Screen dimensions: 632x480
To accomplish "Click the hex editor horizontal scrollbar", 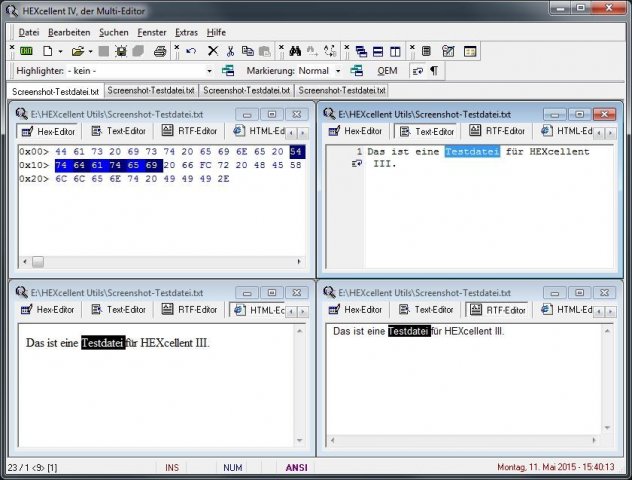I will point(160,262).
